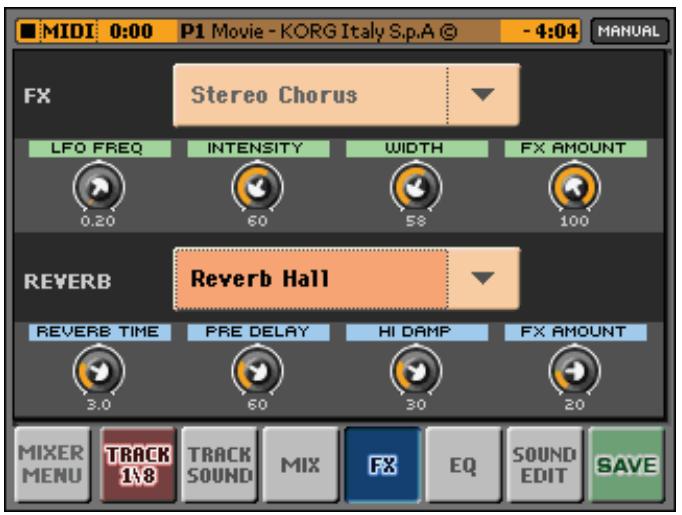Click the LFO FREQ knob
The image size is (682, 515).
[x=99, y=187]
